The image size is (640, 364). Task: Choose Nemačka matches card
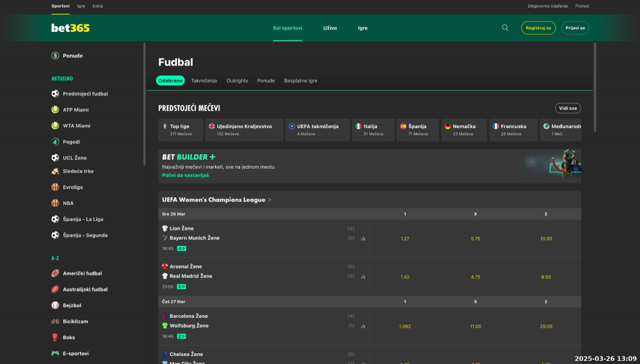click(x=464, y=130)
